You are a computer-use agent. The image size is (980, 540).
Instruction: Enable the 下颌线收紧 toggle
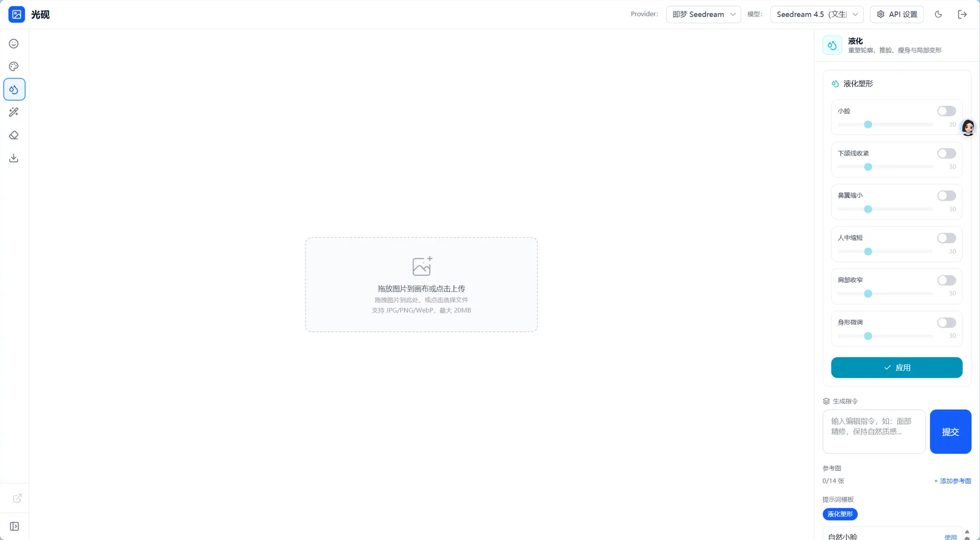tap(946, 154)
